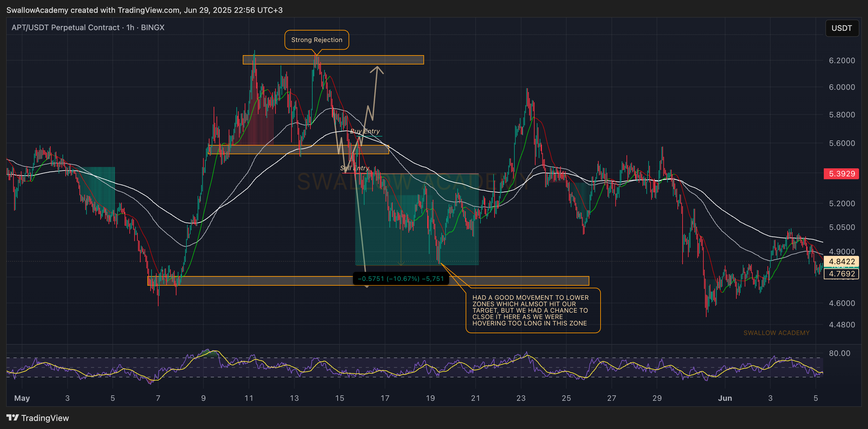Click the 'HAD A GOOD MOVEMENT' note box
This screenshot has width=868, height=429.
click(x=533, y=310)
